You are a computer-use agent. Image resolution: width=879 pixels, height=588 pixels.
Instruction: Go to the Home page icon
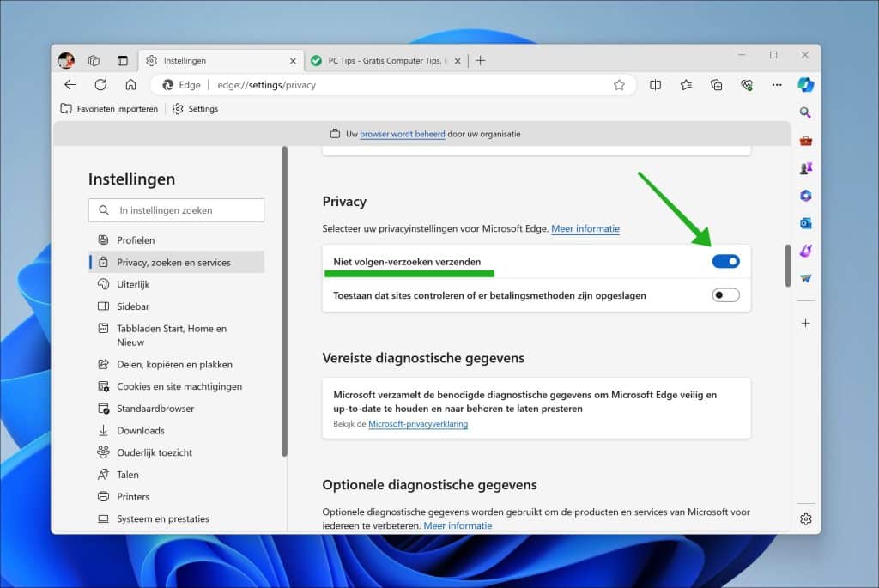[130, 85]
